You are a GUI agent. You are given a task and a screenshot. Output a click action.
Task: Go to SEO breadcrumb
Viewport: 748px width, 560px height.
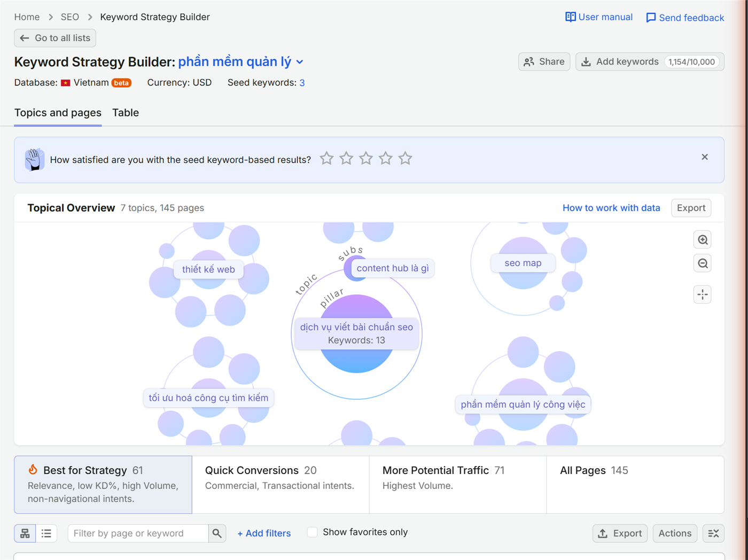point(70,17)
